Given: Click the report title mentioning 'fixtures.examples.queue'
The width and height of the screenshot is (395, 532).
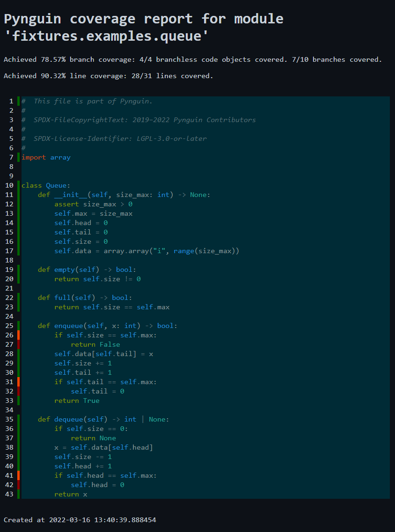Looking at the screenshot, I should [144, 27].
